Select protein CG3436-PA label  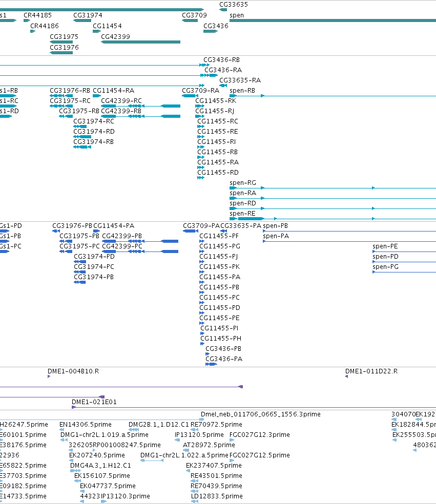click(224, 359)
